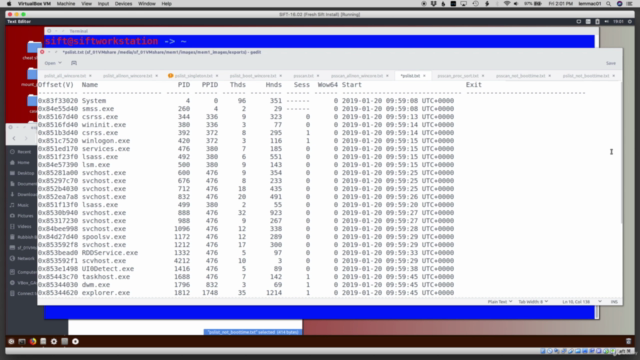Open the Plain Text language dropdown
This screenshot has width=640, height=360.
coord(500,302)
